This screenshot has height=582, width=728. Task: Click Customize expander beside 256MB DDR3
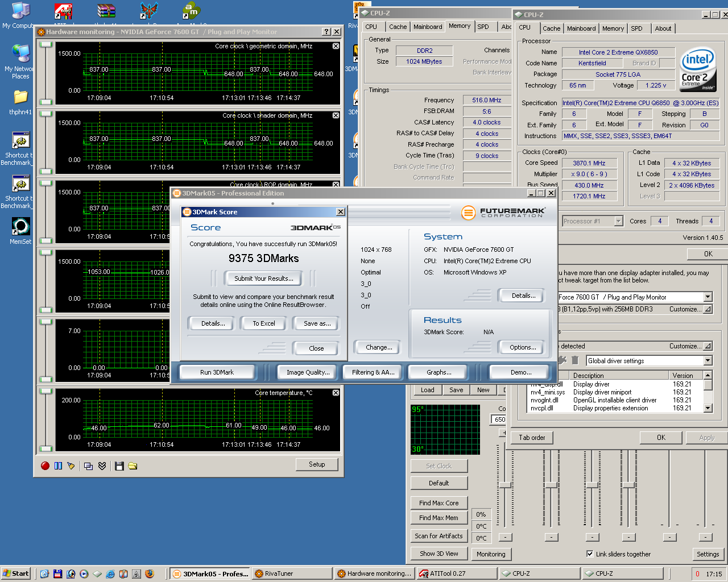pyautogui.click(x=708, y=309)
